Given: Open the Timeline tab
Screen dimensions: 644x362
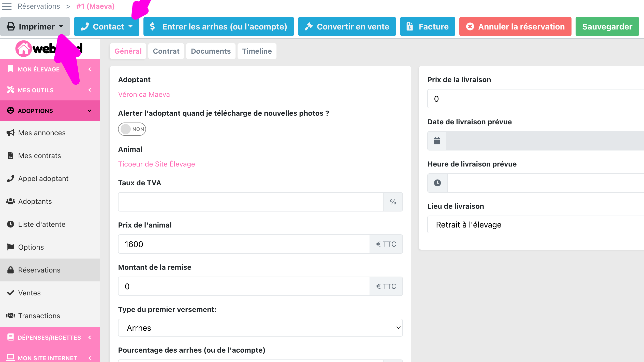Looking at the screenshot, I should point(257,51).
